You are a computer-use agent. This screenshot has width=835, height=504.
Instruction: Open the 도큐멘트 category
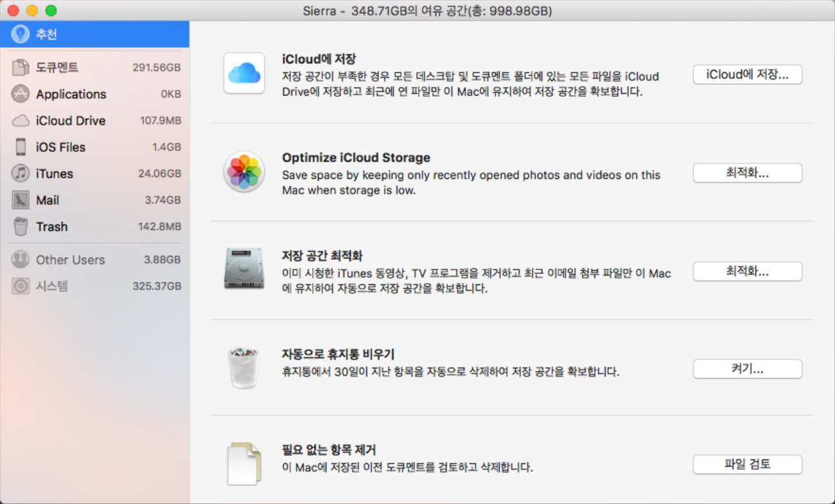(x=94, y=67)
